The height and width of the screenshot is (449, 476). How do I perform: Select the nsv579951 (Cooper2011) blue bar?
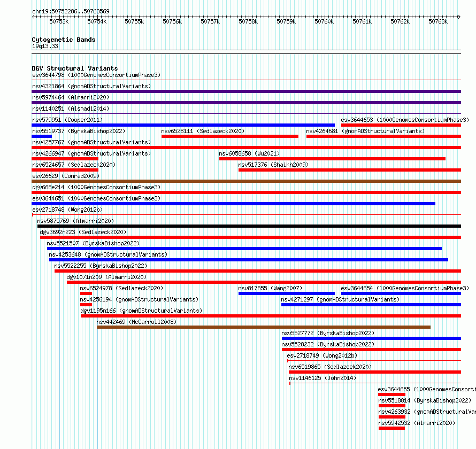(183, 125)
